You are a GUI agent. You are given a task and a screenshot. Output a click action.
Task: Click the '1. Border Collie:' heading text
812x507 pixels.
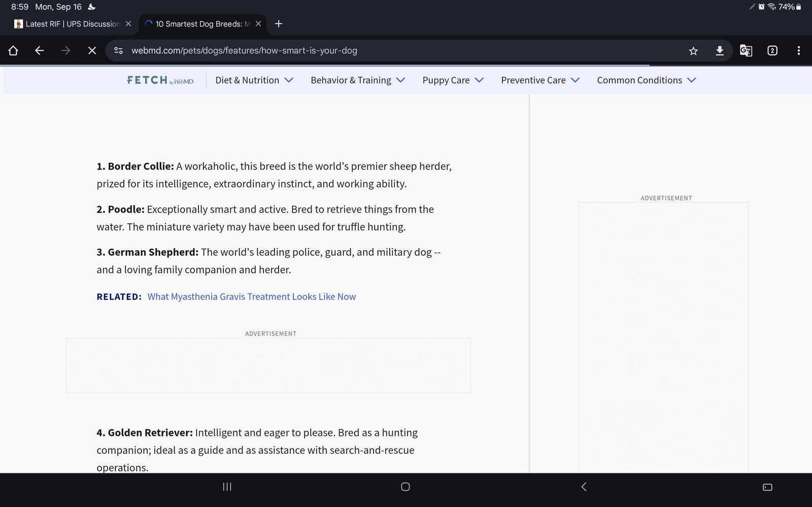pos(135,166)
